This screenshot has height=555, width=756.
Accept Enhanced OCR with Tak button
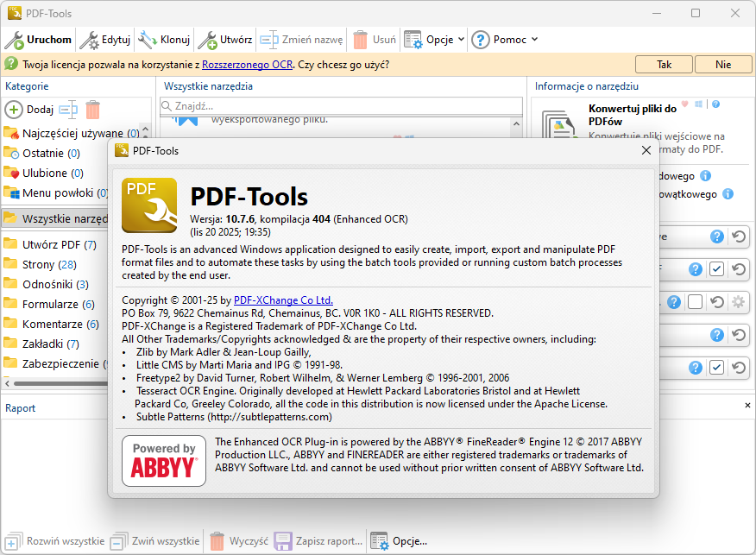point(664,65)
